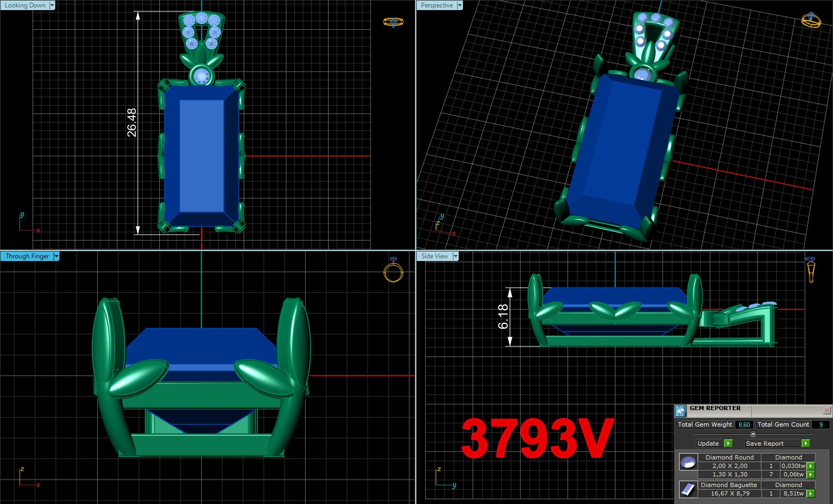The image size is (833, 504).
Task: Click the 16,67 X 8,79 size cell
Action: pos(729,493)
